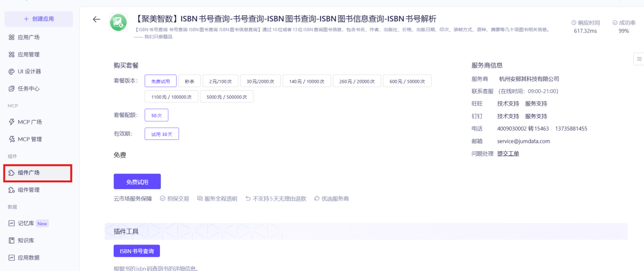Select the 试用30天 validity option

(162, 134)
